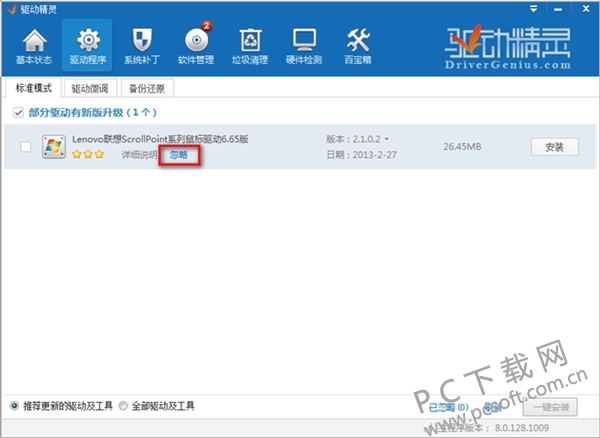Open the 系统补丁 shield icon
Screen dimensions: 600x438
(142, 40)
